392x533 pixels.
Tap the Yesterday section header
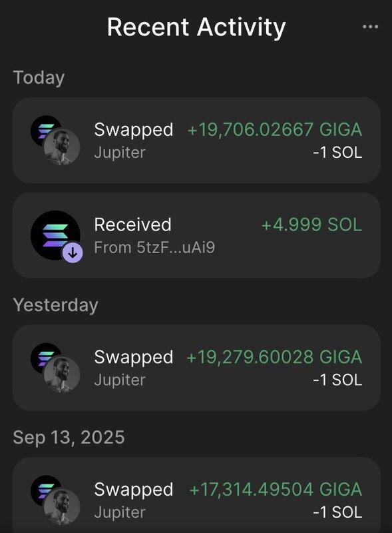[x=55, y=305]
